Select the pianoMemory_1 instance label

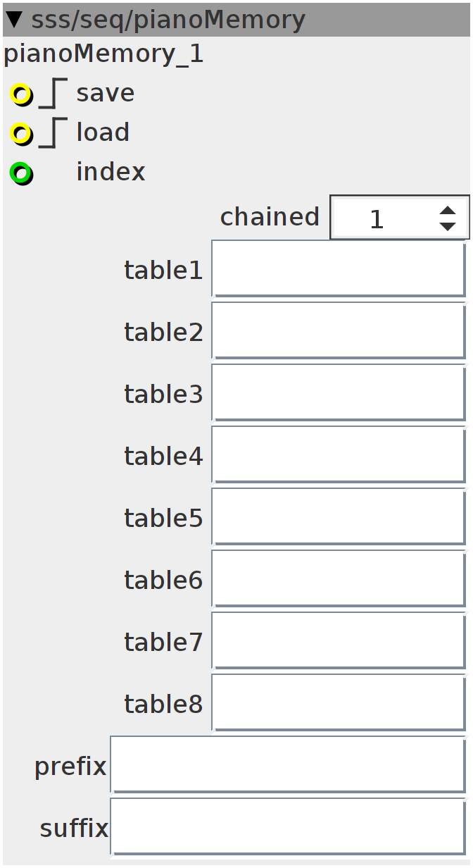tap(103, 55)
